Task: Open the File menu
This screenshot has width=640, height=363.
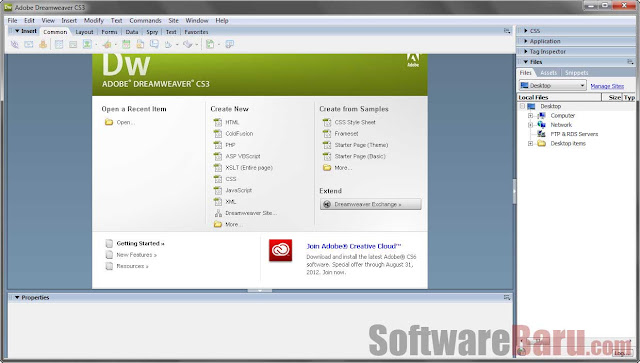Action: coord(12,20)
